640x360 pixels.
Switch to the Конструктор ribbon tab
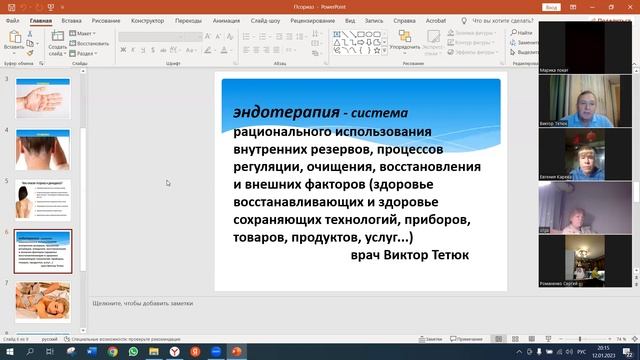click(x=147, y=20)
